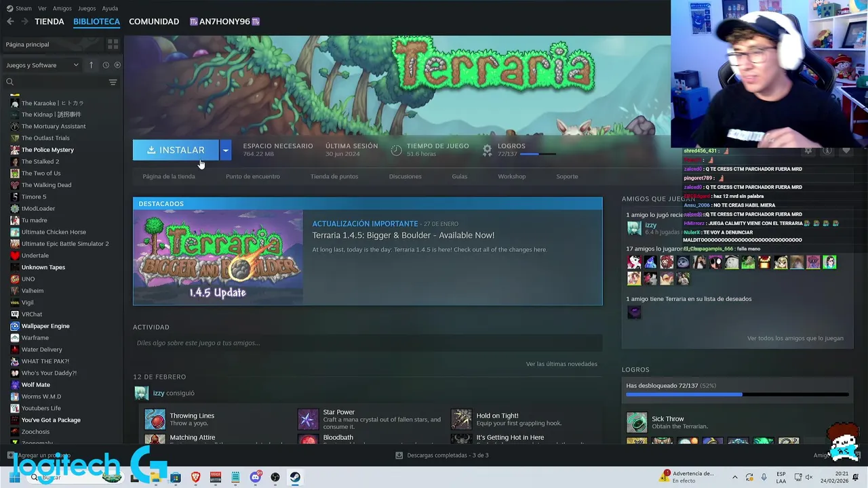Open the Ver menu
Image resolution: width=868 pixels, height=488 pixels.
coord(43,8)
